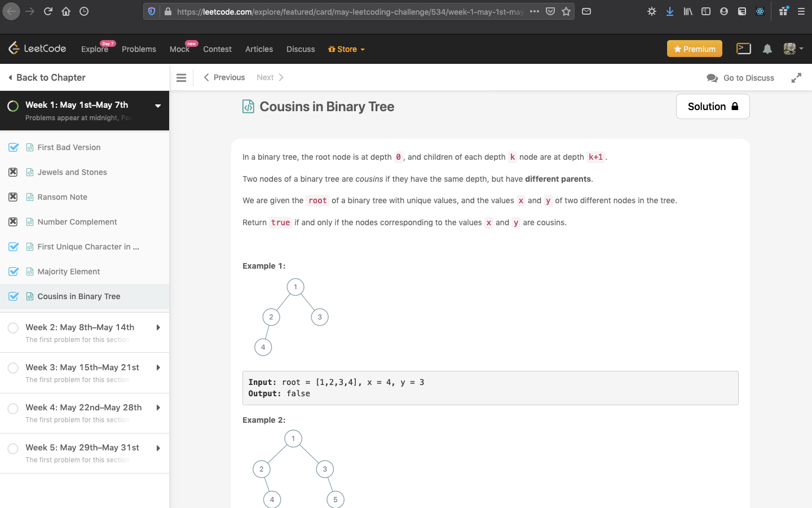
Task: Open the Problems nav item
Action: (x=139, y=49)
